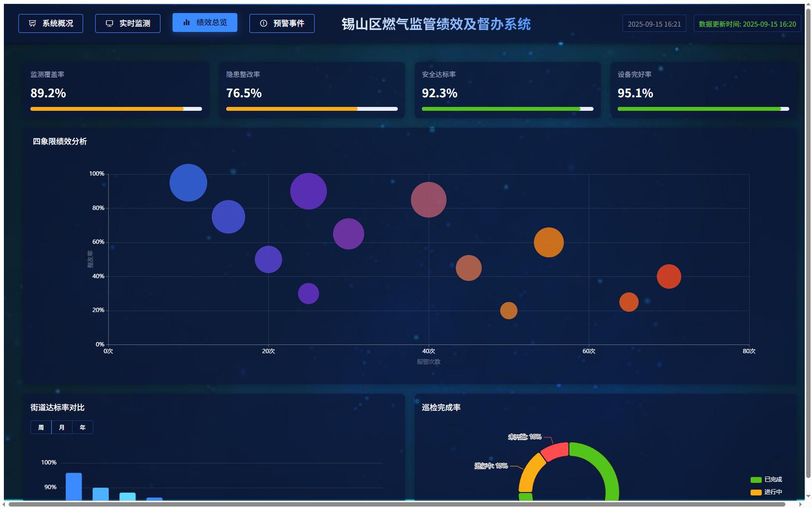Click the 实时监测 monitor icon
This screenshot has width=812, height=508.
tap(110, 23)
